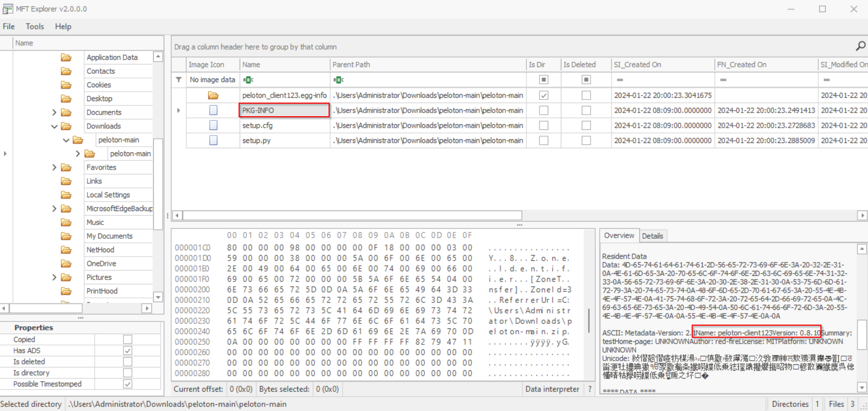Open the Tools menu

pos(35,26)
